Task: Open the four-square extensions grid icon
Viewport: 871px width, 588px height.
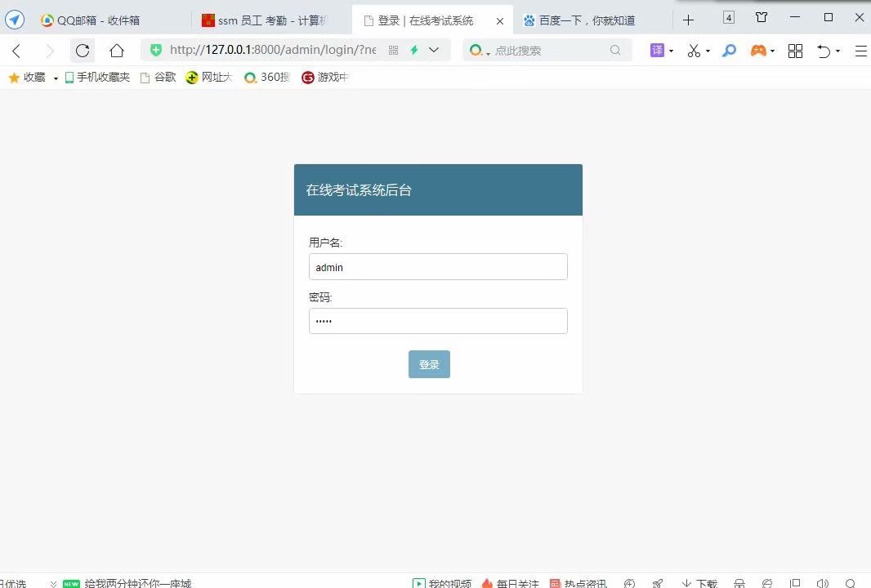Action: click(796, 51)
